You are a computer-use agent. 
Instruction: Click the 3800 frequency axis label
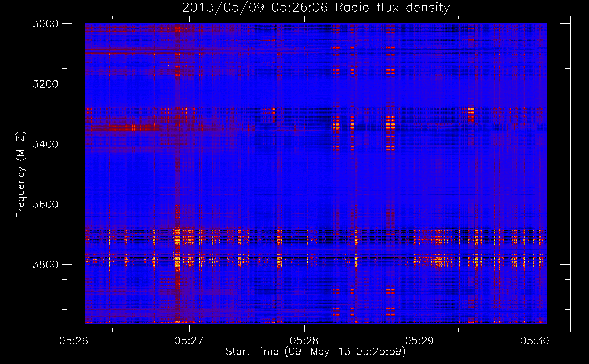[x=46, y=264]
